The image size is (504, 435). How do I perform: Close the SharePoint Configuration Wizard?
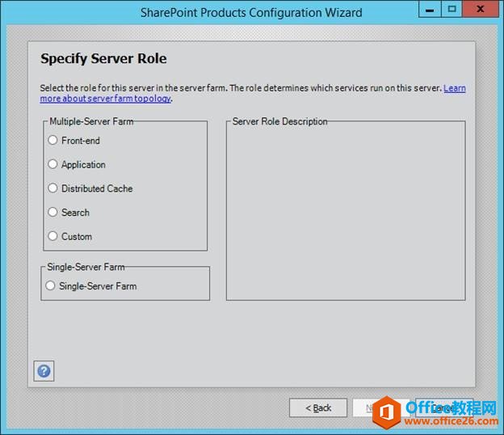481,9
